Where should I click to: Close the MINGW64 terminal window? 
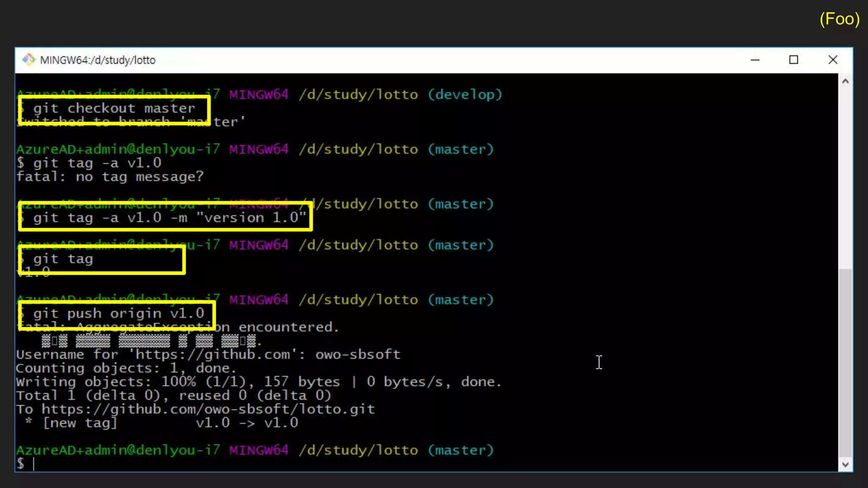tap(832, 60)
